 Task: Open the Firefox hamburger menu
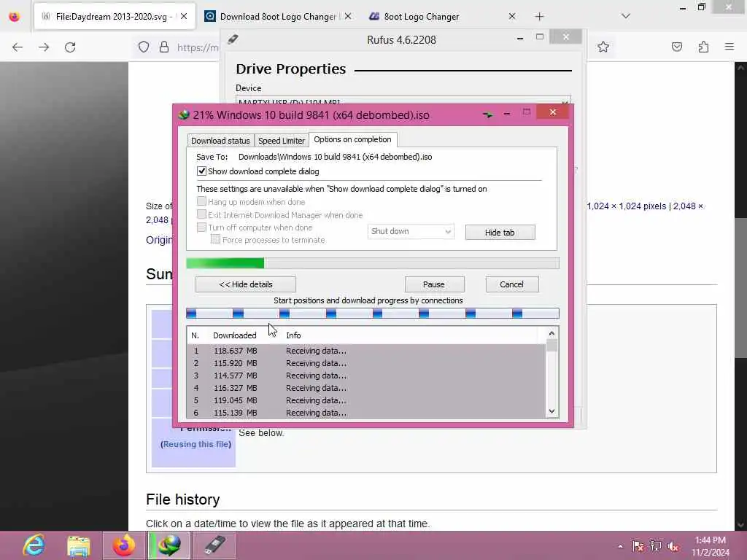(729, 47)
